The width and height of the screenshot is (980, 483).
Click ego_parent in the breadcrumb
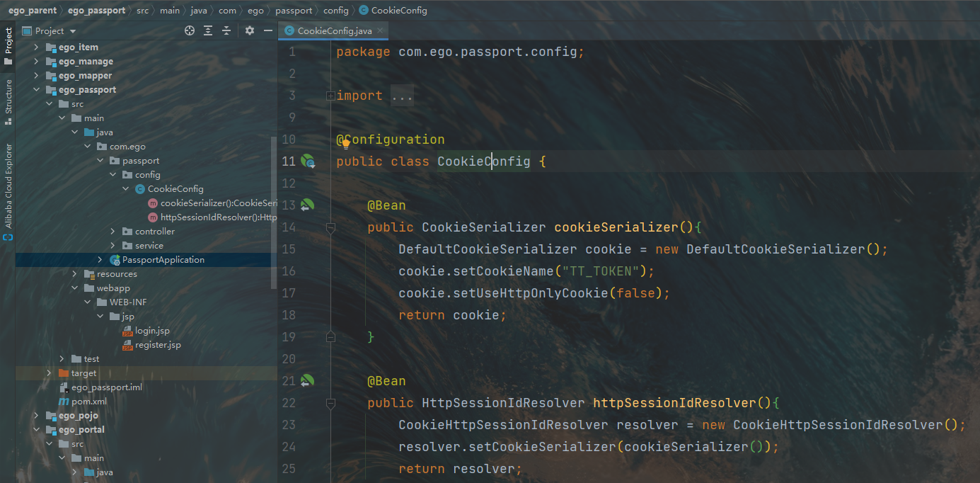click(x=33, y=11)
